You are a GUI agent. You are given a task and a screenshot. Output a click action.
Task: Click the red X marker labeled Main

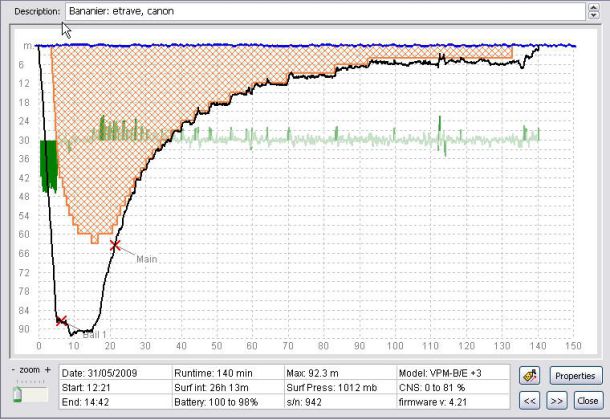click(x=115, y=245)
